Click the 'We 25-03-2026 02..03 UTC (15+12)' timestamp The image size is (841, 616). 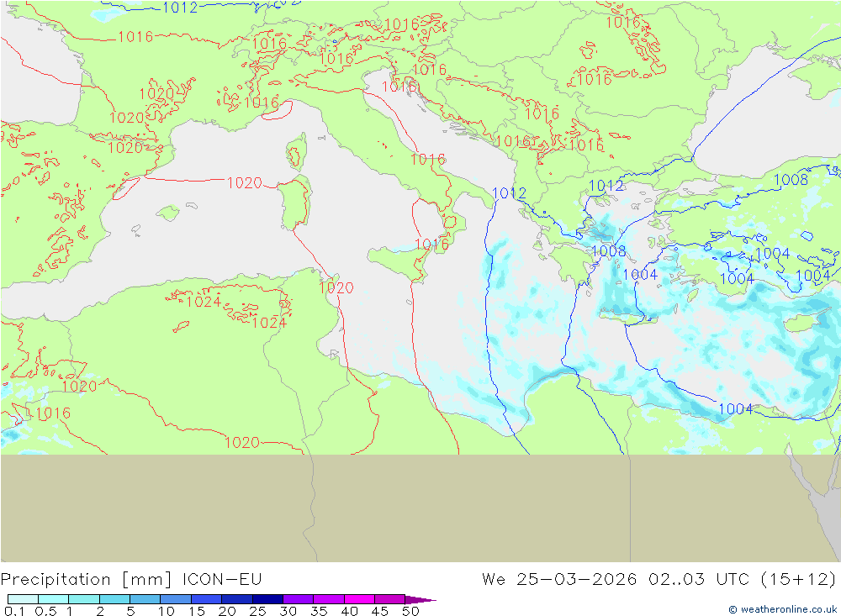(659, 579)
